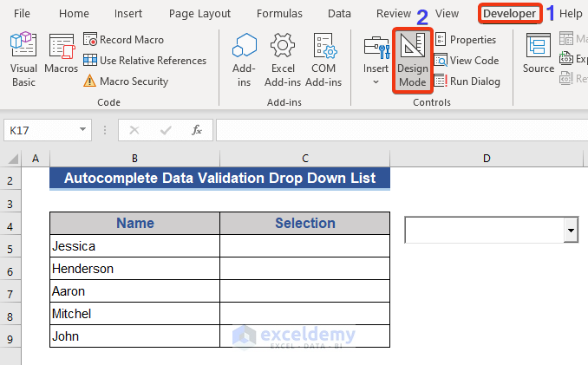Click View Code
This screenshot has height=365, width=588.
click(x=467, y=61)
